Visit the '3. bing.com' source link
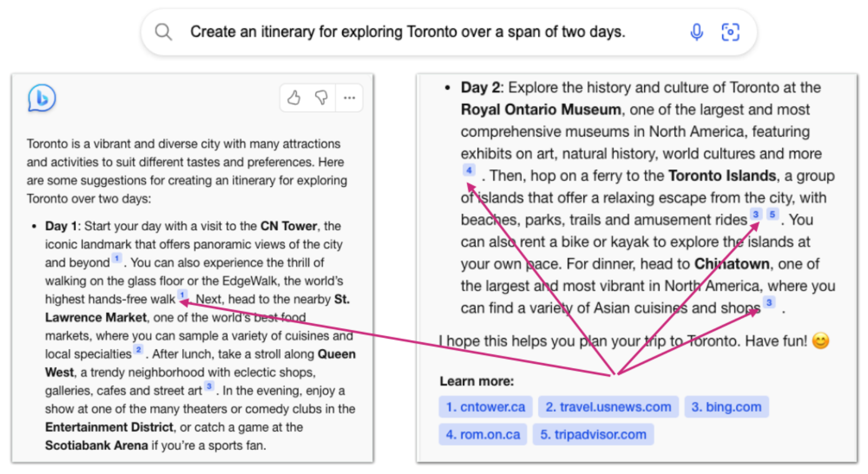The width and height of the screenshot is (868, 474). click(726, 407)
